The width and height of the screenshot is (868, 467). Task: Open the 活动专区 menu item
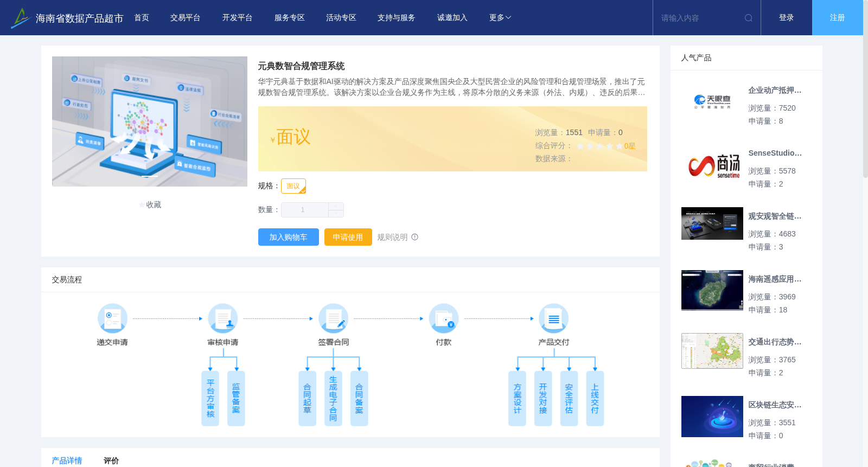coord(341,18)
